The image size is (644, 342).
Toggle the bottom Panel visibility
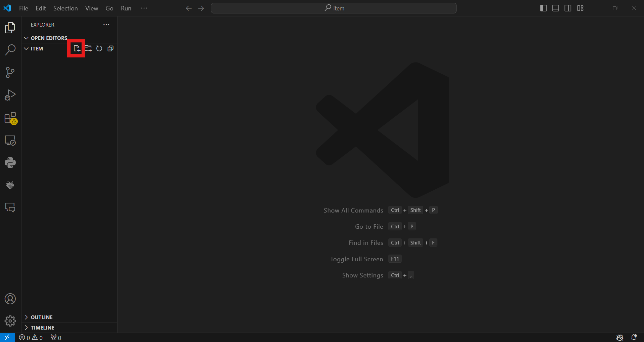point(556,8)
